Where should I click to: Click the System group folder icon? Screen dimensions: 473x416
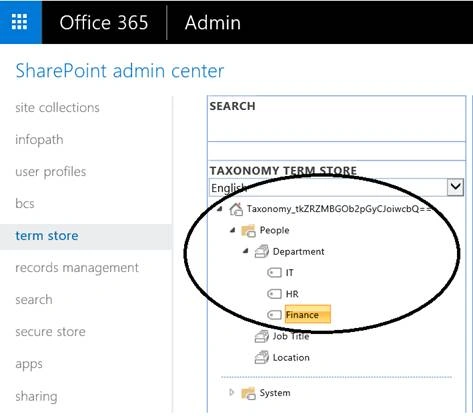click(x=248, y=393)
